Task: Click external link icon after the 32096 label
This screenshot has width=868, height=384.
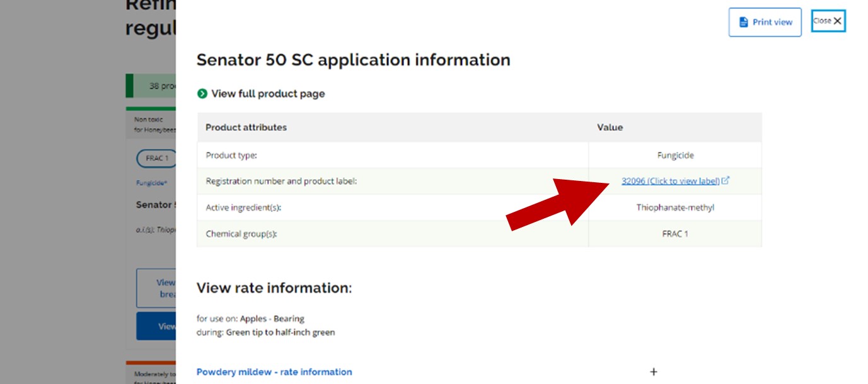Action: [726, 180]
